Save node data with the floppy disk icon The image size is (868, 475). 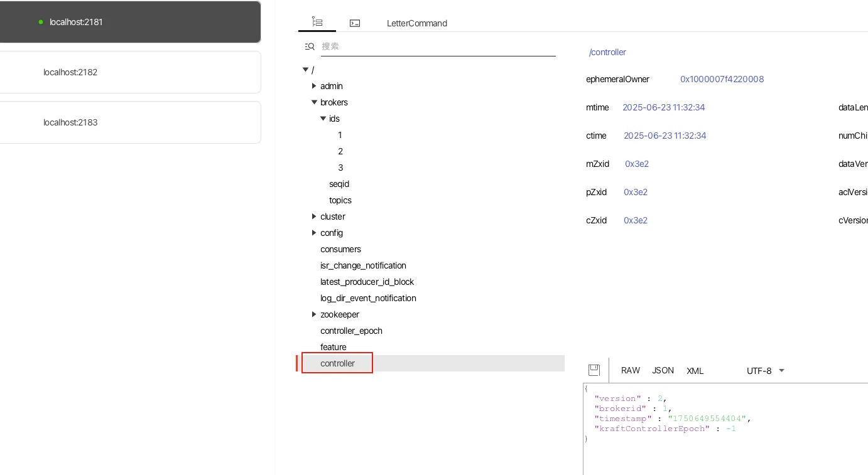(594, 370)
